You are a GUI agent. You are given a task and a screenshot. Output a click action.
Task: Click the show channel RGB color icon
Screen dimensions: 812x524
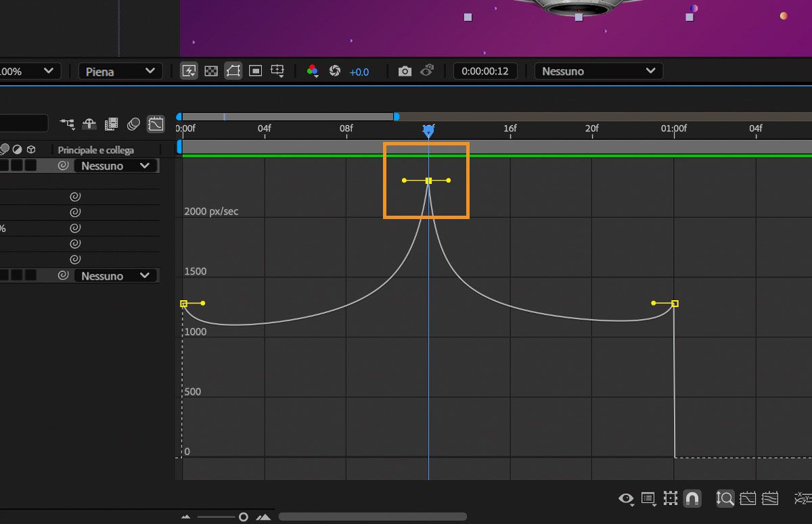click(313, 71)
